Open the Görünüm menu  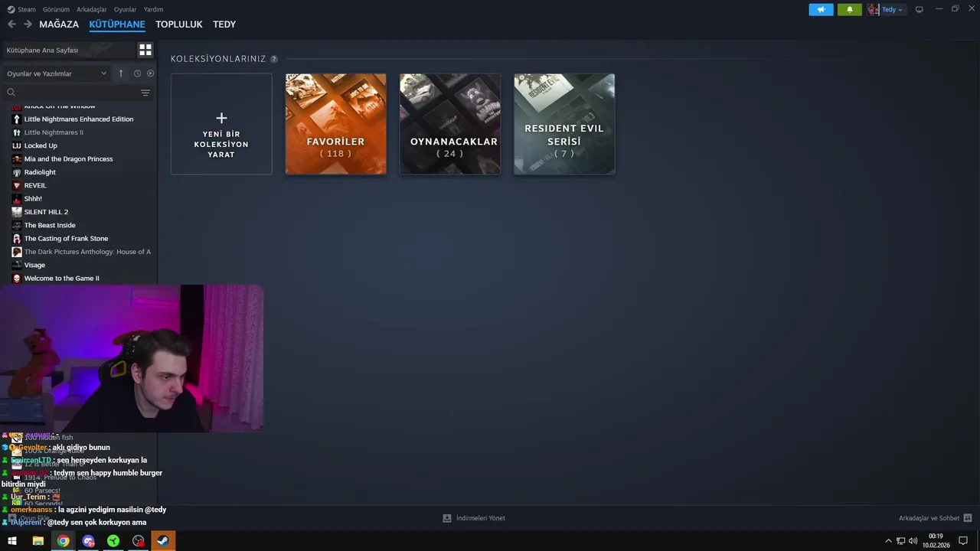56,9
